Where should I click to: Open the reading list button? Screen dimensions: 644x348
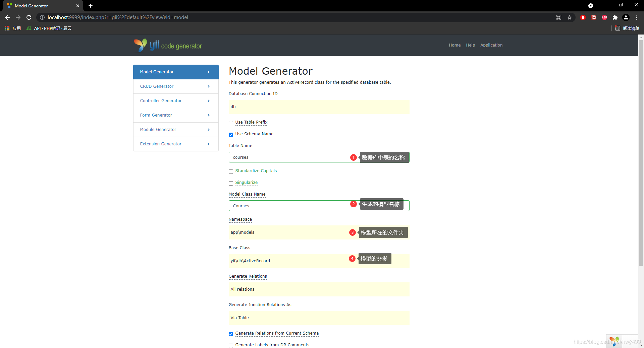click(x=627, y=28)
